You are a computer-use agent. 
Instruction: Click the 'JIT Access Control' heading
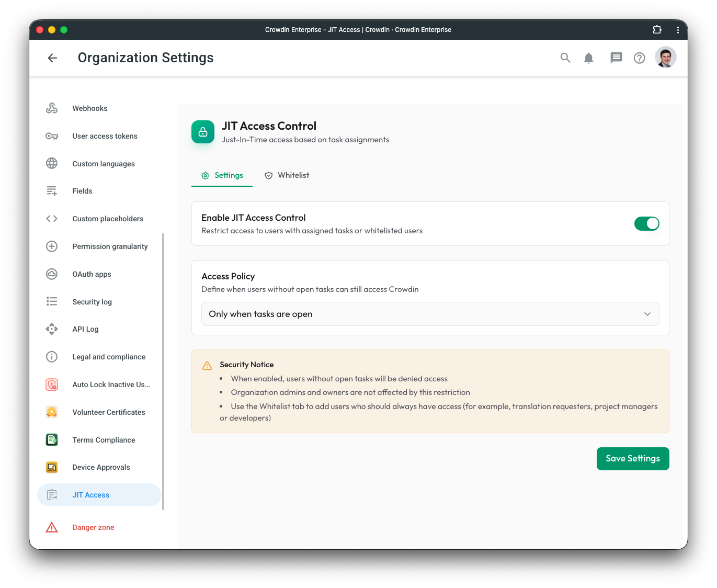pyautogui.click(x=269, y=126)
